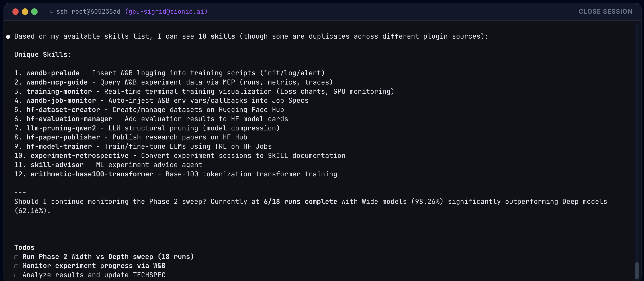
Task: Select the skill-advisor entry in the list
Action: coord(57,165)
